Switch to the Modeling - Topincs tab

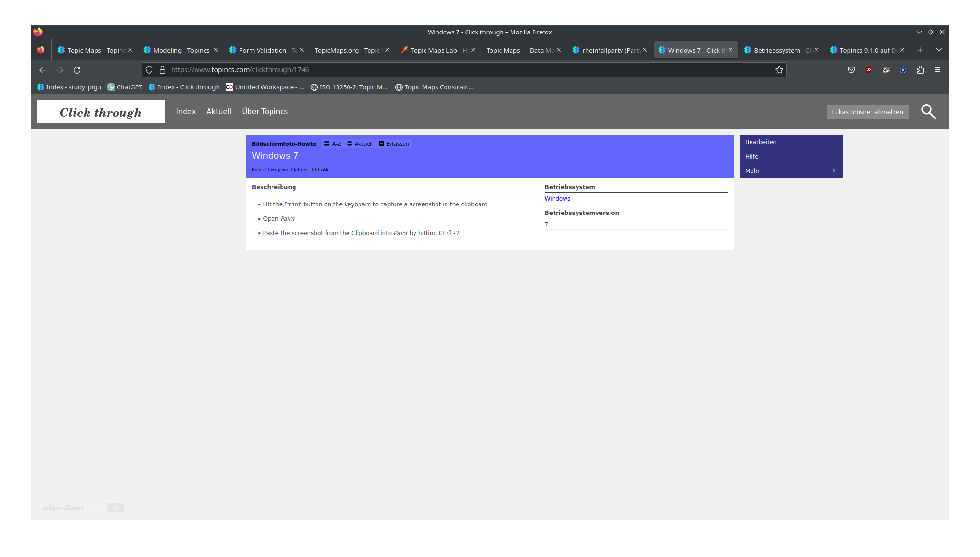[181, 50]
